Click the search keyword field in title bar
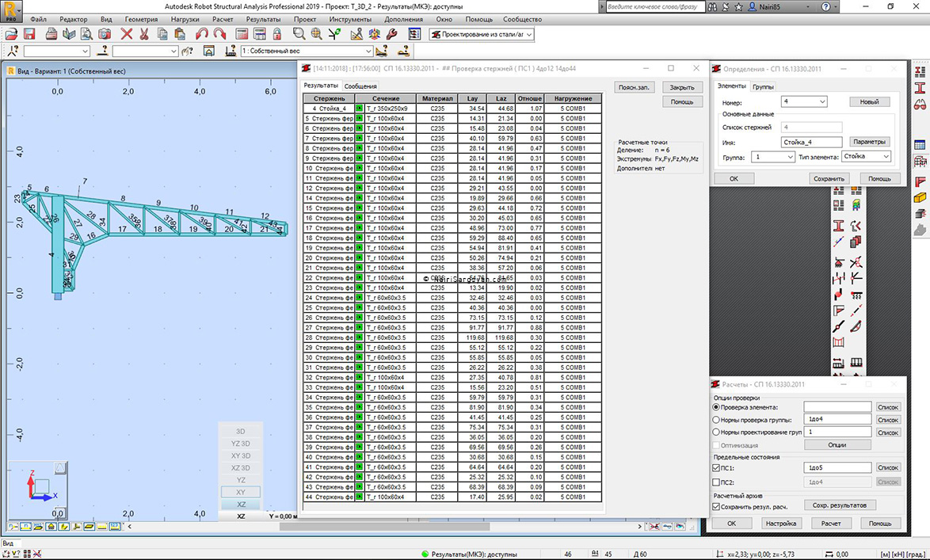The height and width of the screenshot is (560, 930). (x=655, y=6)
